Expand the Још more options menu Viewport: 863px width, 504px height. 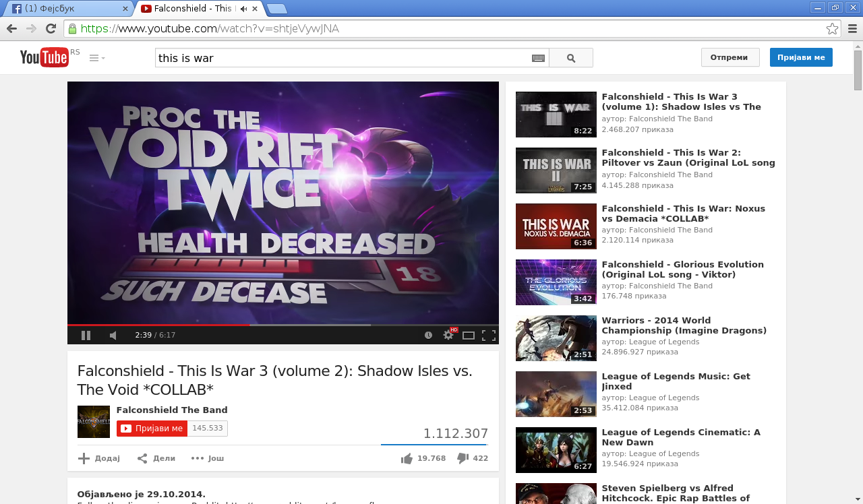[x=208, y=458]
